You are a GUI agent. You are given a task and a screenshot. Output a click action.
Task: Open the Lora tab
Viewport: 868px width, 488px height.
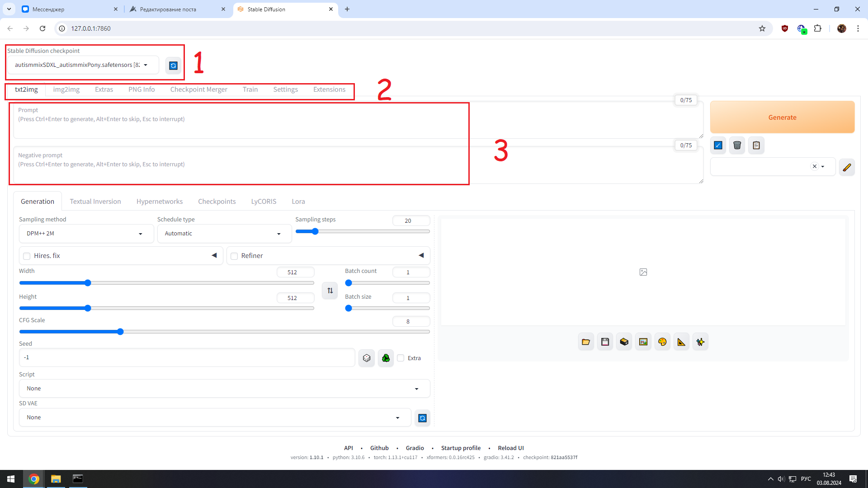298,202
